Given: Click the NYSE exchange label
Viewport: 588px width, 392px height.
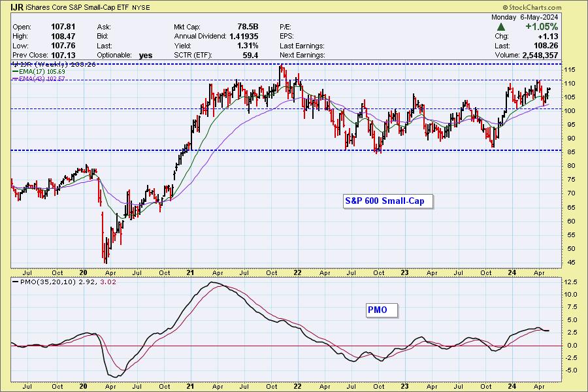Looking at the screenshot, I should point(141,7).
